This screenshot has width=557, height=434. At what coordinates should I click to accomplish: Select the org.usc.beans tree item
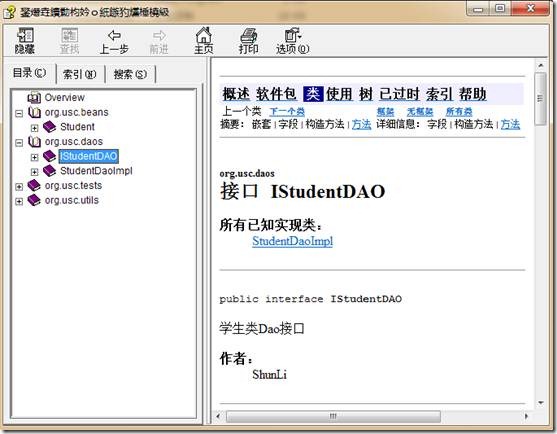point(76,112)
